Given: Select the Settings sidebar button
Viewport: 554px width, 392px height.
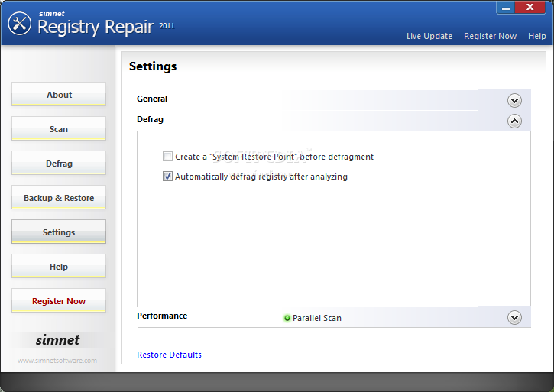Looking at the screenshot, I should tap(59, 232).
